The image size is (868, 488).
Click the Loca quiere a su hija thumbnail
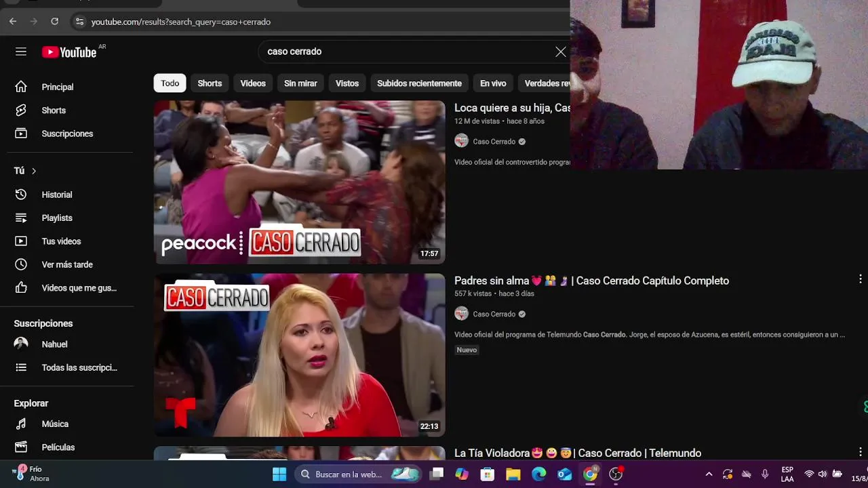300,182
